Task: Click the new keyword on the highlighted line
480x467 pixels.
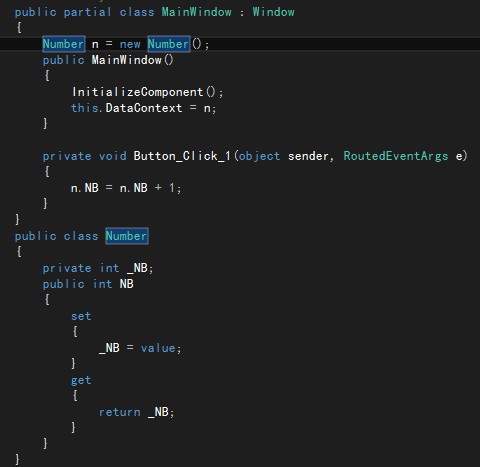Action: pos(130,44)
